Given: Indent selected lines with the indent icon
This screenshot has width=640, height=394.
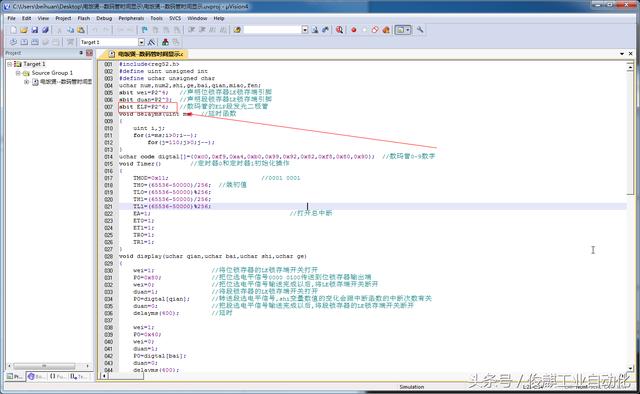Looking at the screenshot, I should (191, 30).
